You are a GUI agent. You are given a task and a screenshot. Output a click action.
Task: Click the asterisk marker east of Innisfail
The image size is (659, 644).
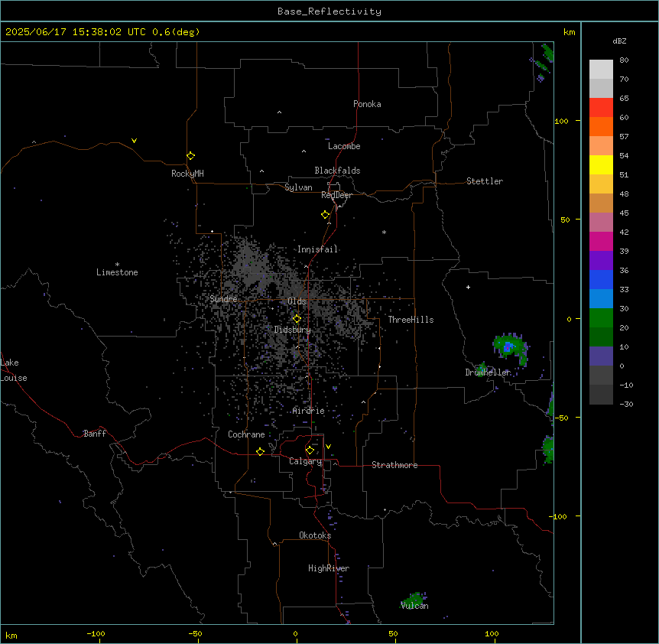384,232
